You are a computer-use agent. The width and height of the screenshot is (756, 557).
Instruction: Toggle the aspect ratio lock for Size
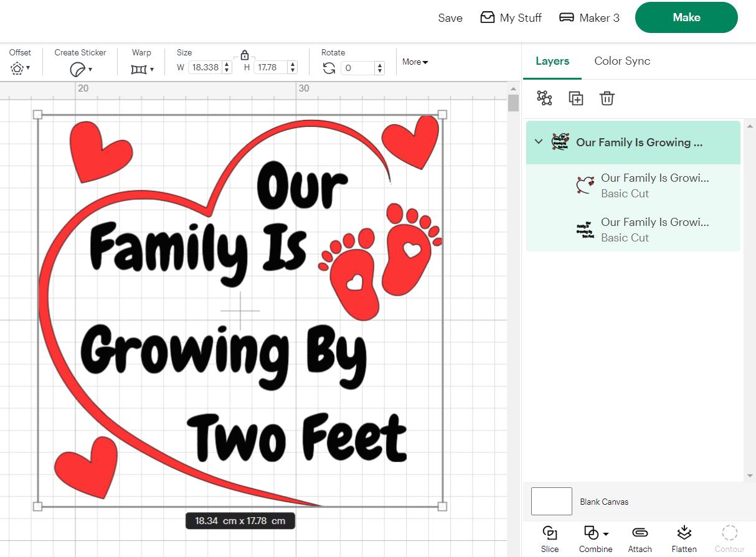(244, 55)
